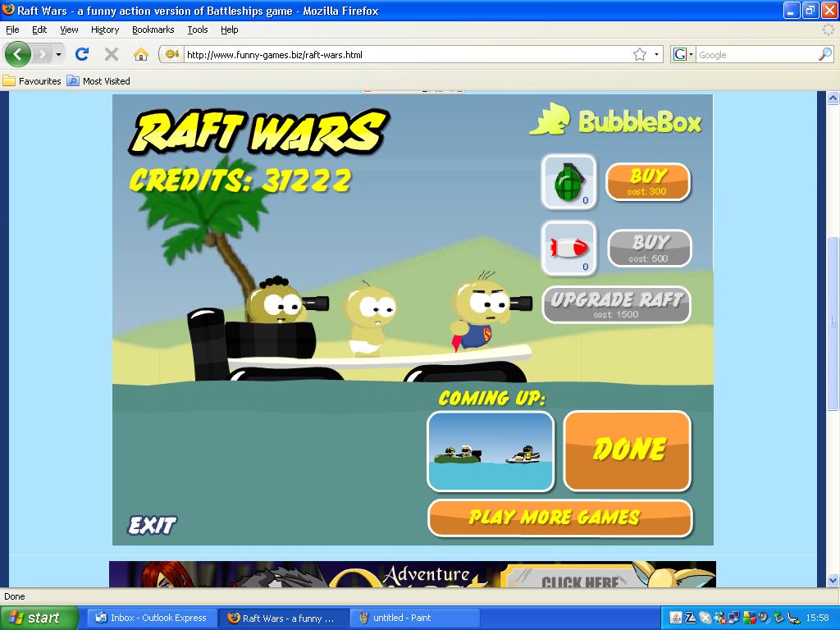The image size is (840, 630).
Task: Open the Tools menu
Action: pyautogui.click(x=197, y=30)
